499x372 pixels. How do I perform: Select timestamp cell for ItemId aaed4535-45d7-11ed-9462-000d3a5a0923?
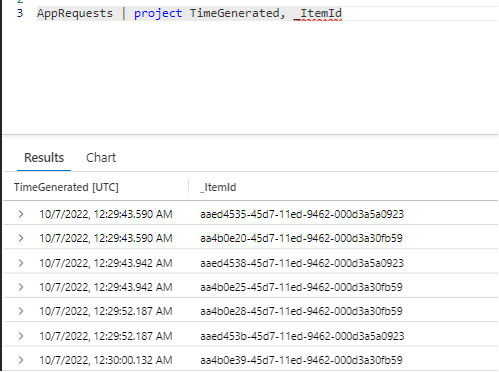tap(106, 214)
